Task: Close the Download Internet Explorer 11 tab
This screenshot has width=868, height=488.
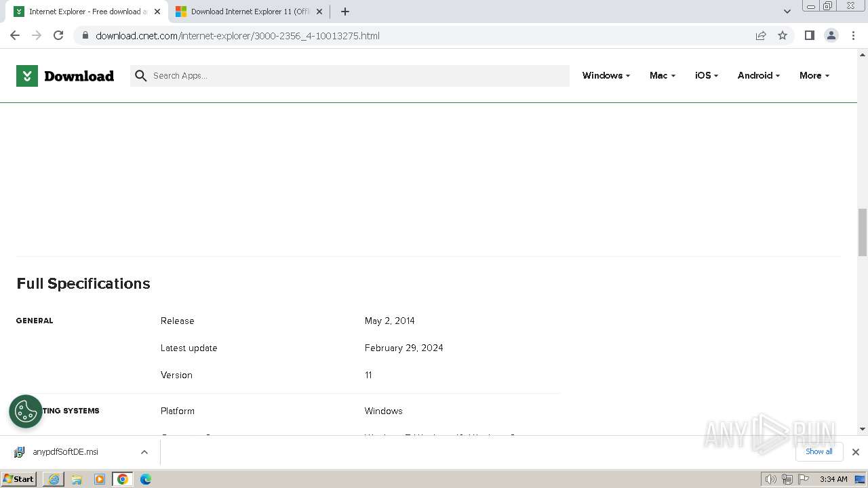Action: point(319,12)
